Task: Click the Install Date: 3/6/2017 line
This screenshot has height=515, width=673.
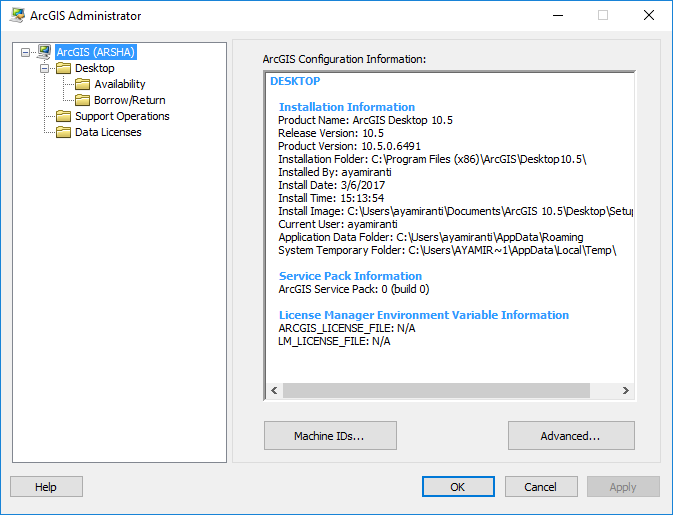Action: click(x=332, y=185)
